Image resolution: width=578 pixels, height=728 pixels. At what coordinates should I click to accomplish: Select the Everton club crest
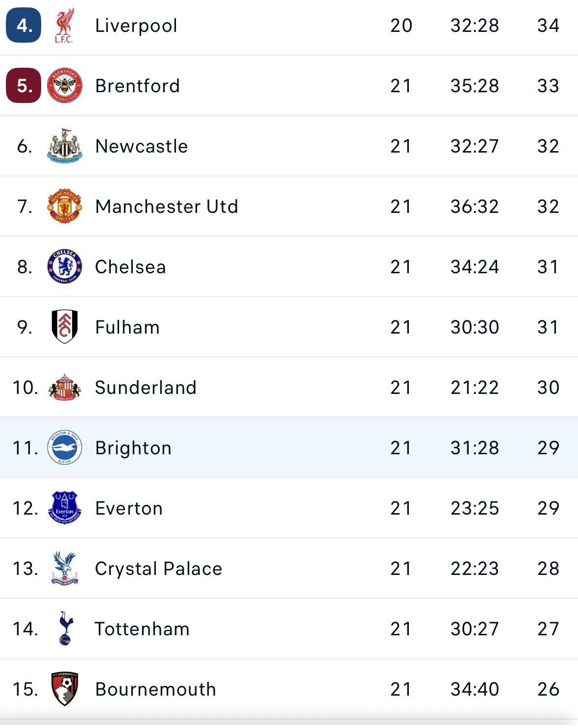pyautogui.click(x=65, y=508)
